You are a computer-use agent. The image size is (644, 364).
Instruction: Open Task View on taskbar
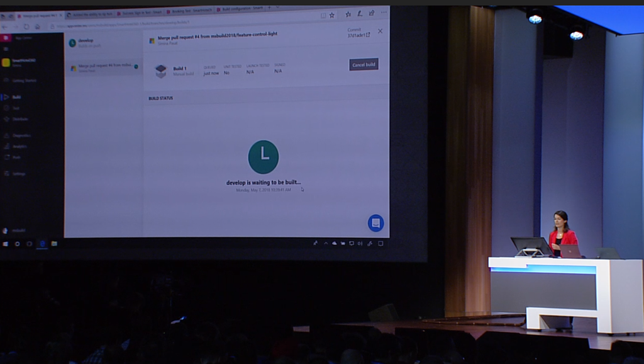(29, 244)
